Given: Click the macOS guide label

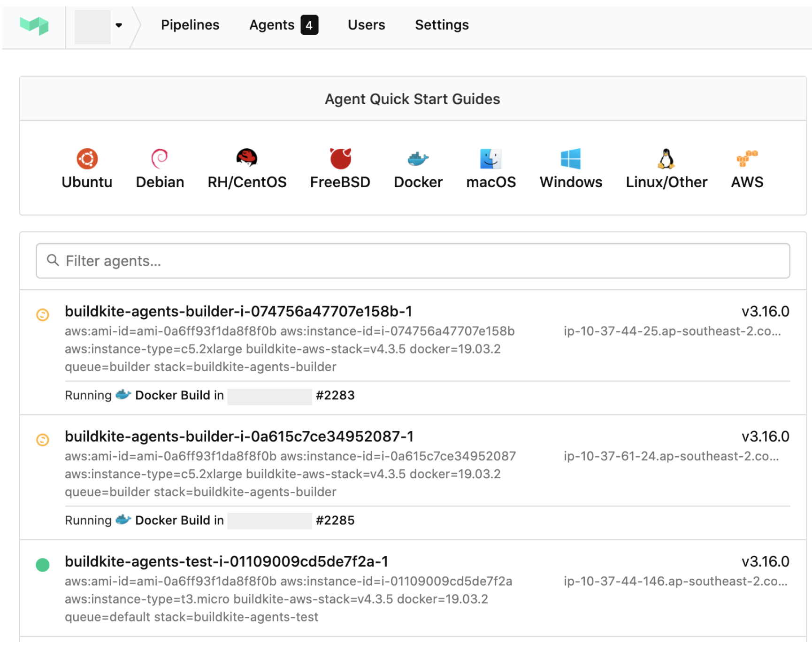Looking at the screenshot, I should pyautogui.click(x=491, y=182).
